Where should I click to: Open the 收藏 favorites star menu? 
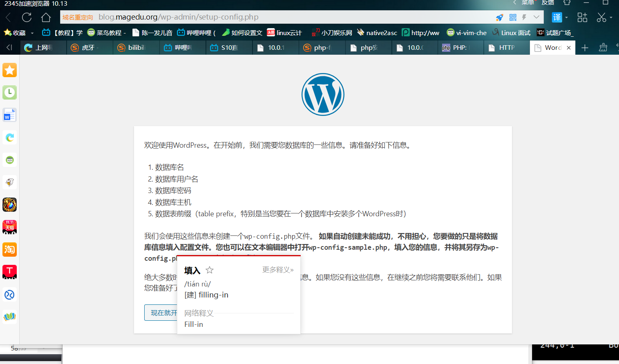tap(15, 33)
